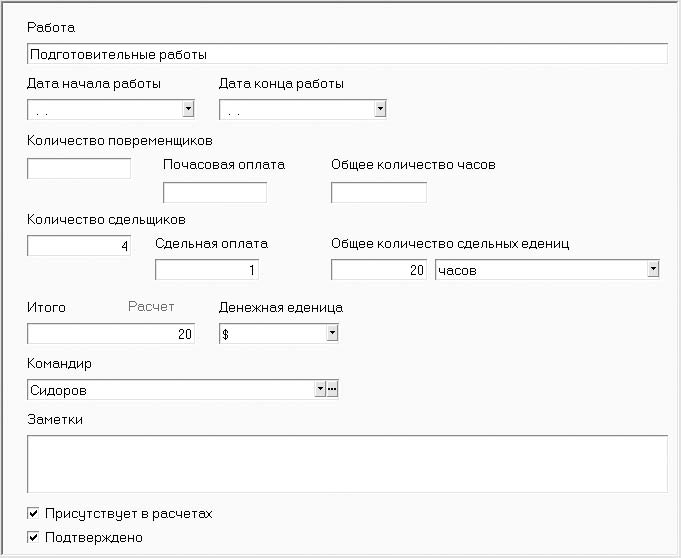Click the сдельных едениц field showing 20
The image size is (681, 558).
(379, 270)
